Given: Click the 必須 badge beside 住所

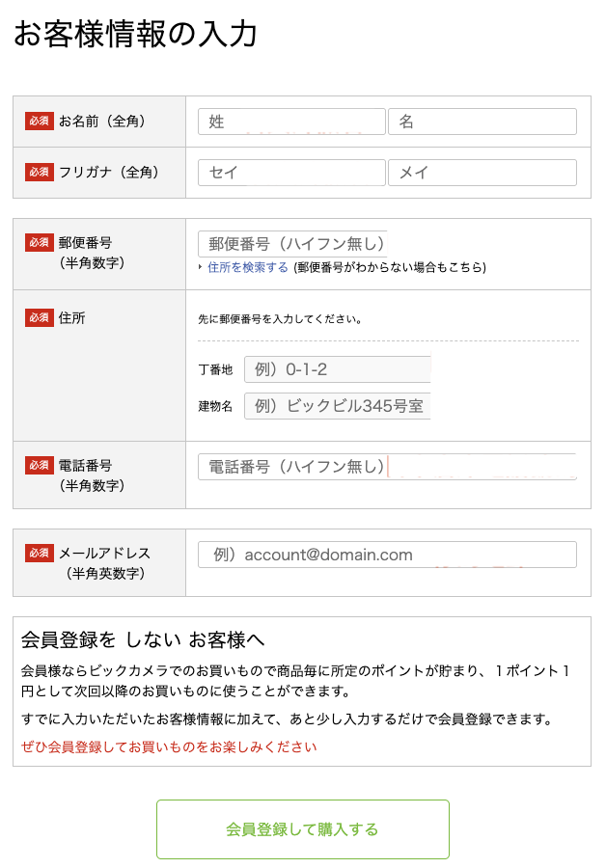Looking at the screenshot, I should pyautogui.click(x=40, y=317).
